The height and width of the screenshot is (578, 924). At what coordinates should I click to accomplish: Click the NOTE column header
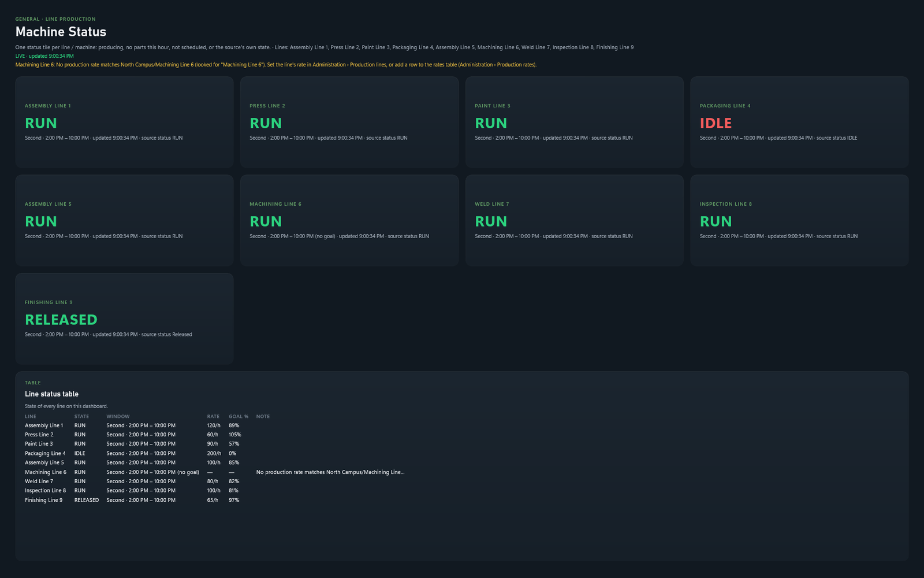(263, 416)
